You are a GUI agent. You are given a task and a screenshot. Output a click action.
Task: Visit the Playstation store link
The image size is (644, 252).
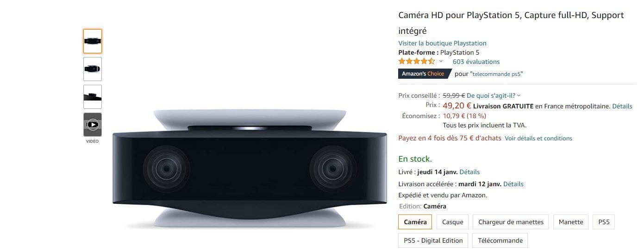[x=443, y=43]
